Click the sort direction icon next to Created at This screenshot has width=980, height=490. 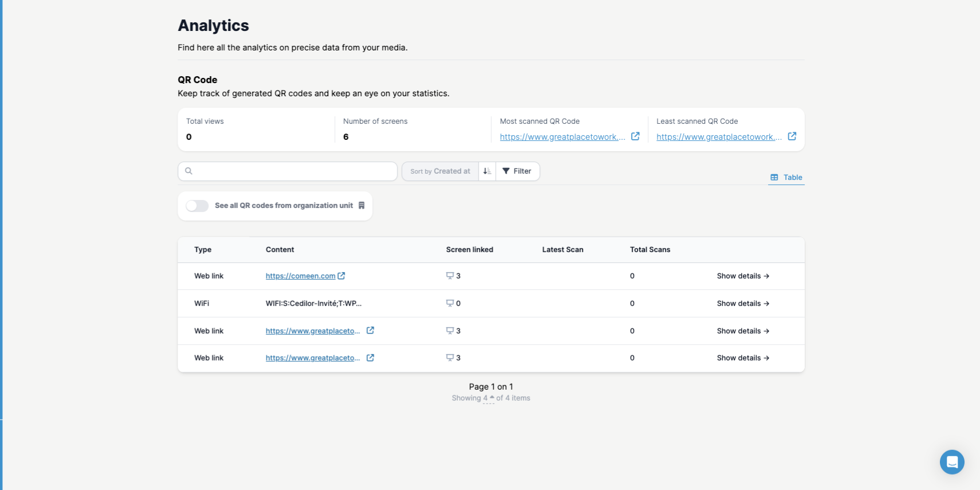click(x=487, y=171)
